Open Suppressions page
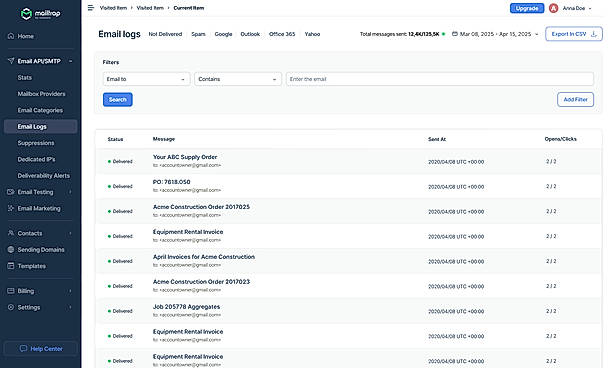The width and height of the screenshot is (615, 368). click(36, 143)
